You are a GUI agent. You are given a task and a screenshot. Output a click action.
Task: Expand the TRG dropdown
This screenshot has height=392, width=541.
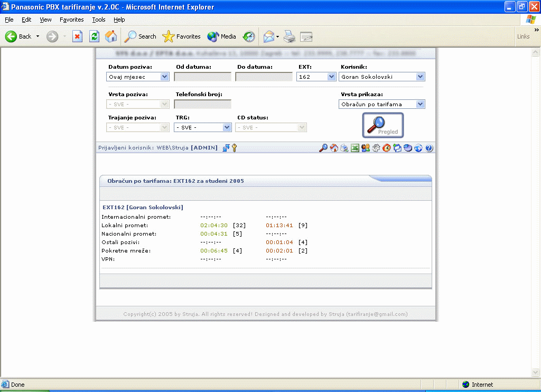(x=227, y=127)
